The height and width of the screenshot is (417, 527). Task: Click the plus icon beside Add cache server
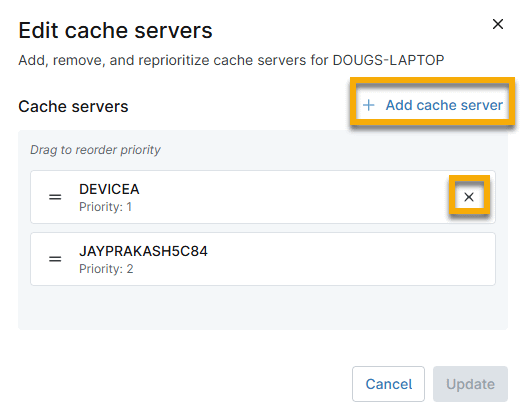pyautogui.click(x=369, y=105)
